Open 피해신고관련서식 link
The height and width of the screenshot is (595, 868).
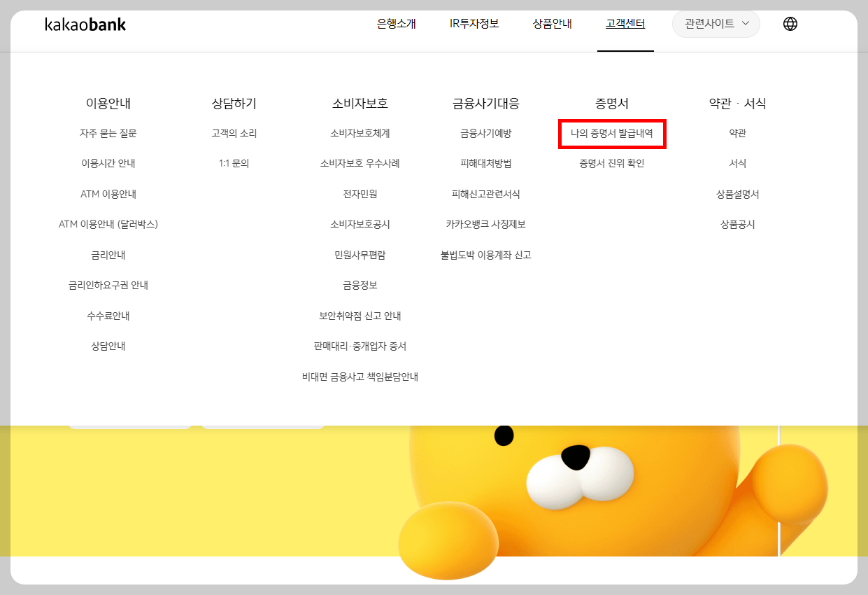click(486, 194)
